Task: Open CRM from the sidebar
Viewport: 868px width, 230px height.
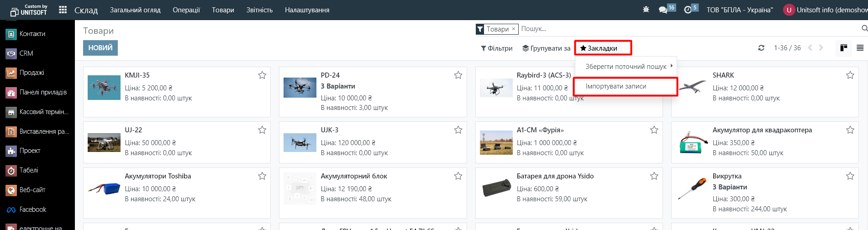Action: tap(26, 53)
